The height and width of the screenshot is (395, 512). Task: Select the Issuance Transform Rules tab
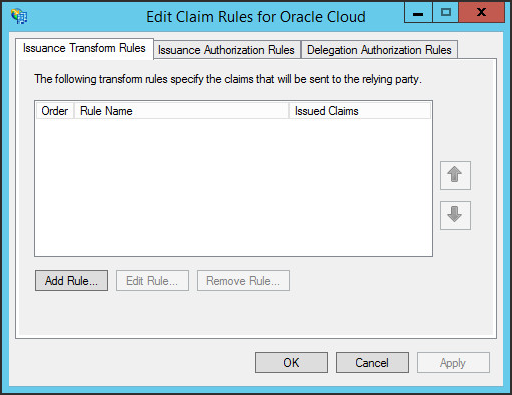[x=84, y=49]
